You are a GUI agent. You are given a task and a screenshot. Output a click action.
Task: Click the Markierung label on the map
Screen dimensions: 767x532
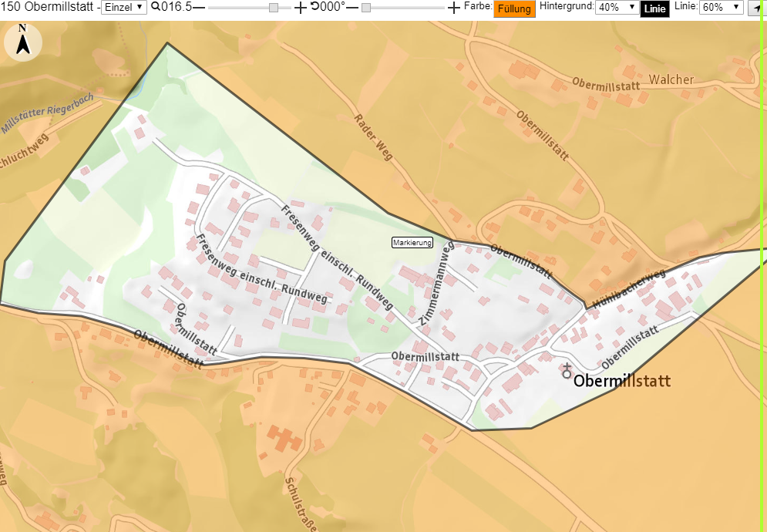coord(412,242)
